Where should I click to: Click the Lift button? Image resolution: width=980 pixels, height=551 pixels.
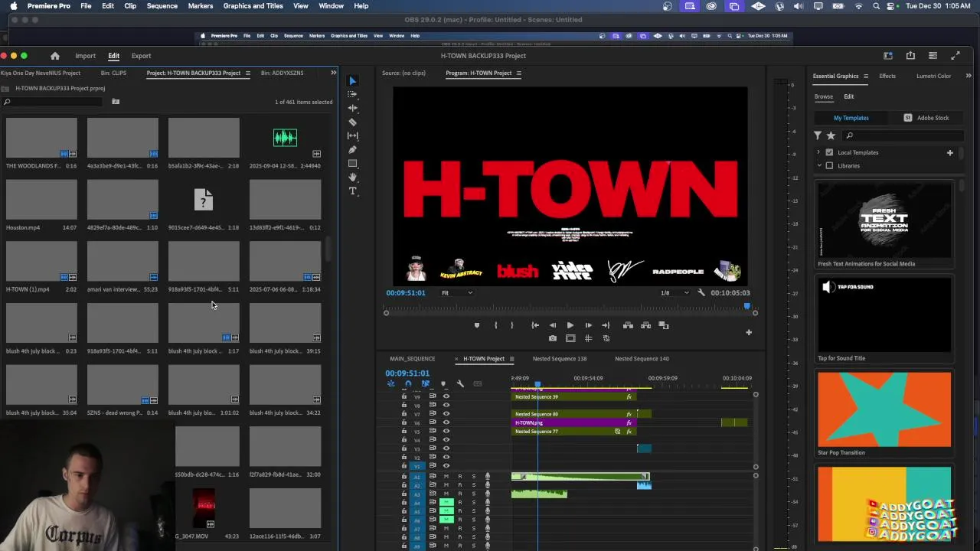click(628, 325)
